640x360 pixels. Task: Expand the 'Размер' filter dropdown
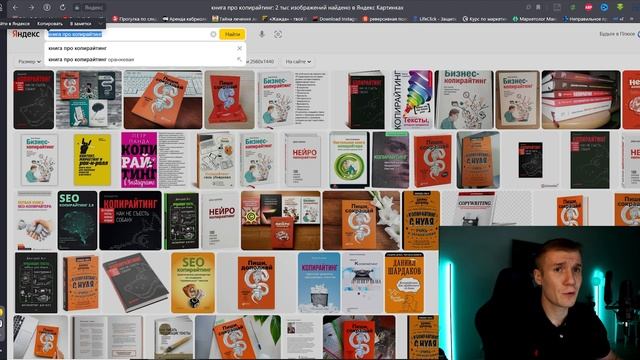29,62
